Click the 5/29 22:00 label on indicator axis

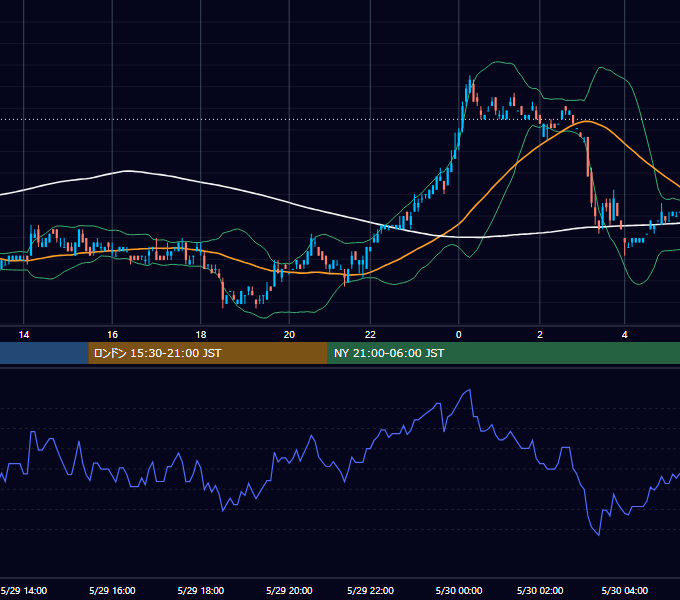[370, 590]
